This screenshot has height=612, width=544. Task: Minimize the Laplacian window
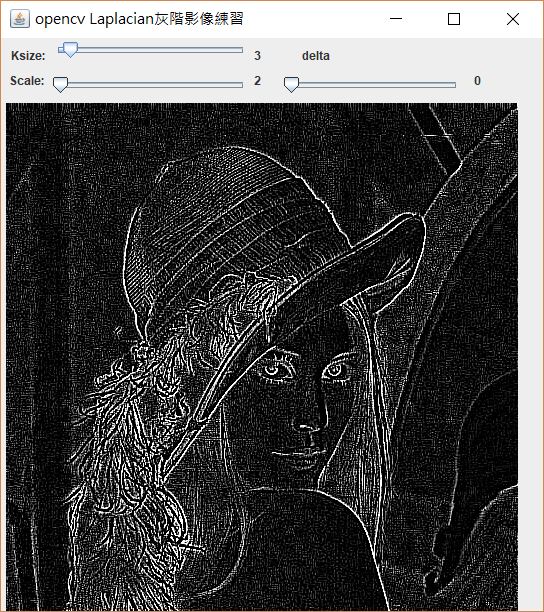(396, 19)
